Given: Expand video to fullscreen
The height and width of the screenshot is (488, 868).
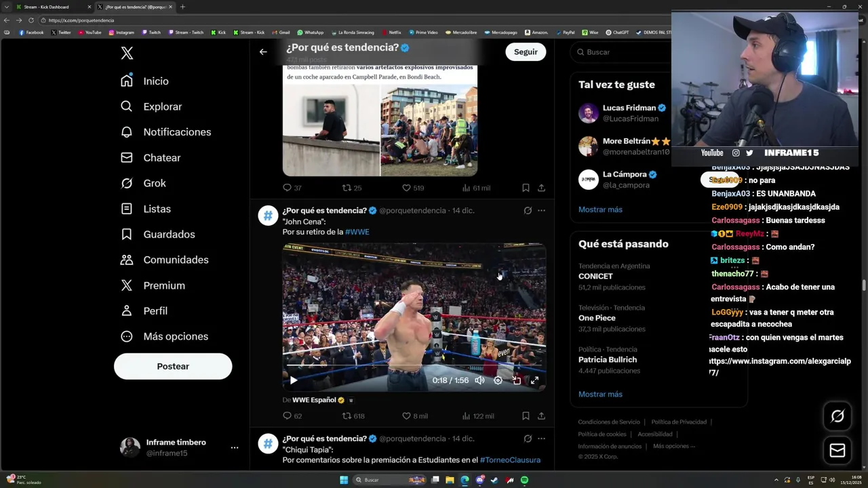Looking at the screenshot, I should click(x=534, y=380).
